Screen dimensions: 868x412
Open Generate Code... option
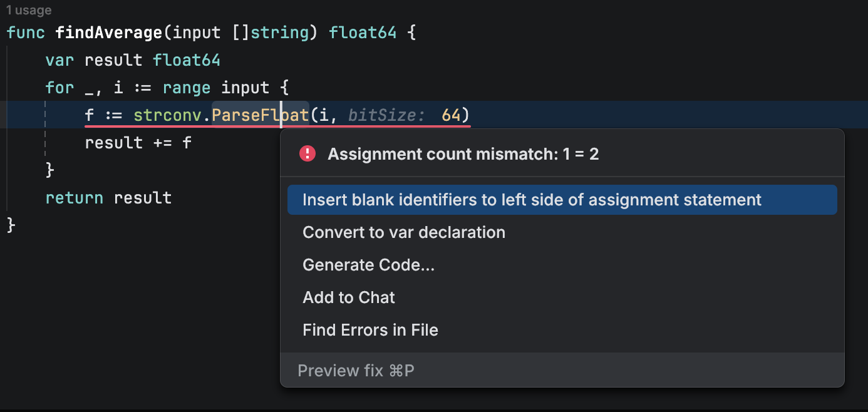[368, 265]
